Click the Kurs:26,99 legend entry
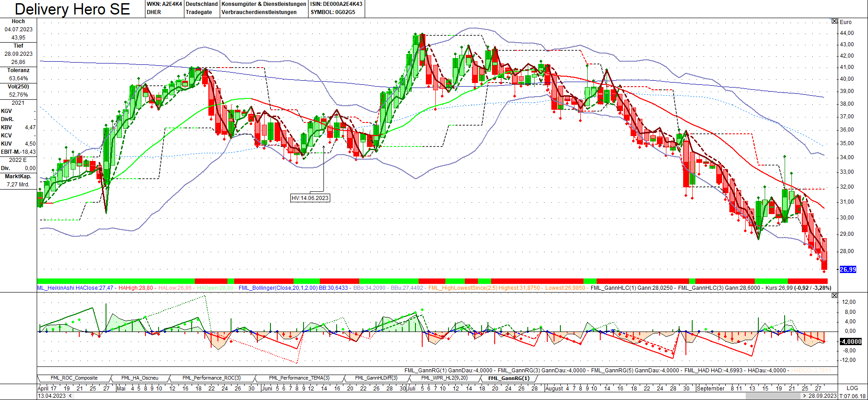Image resolution: width=868 pixels, height=400 pixels. point(779,288)
